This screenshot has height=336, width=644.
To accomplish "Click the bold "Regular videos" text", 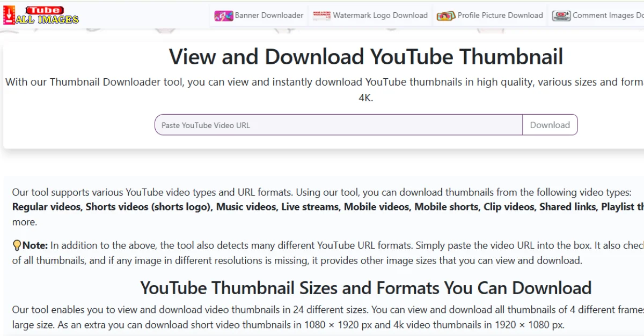I will (47, 207).
